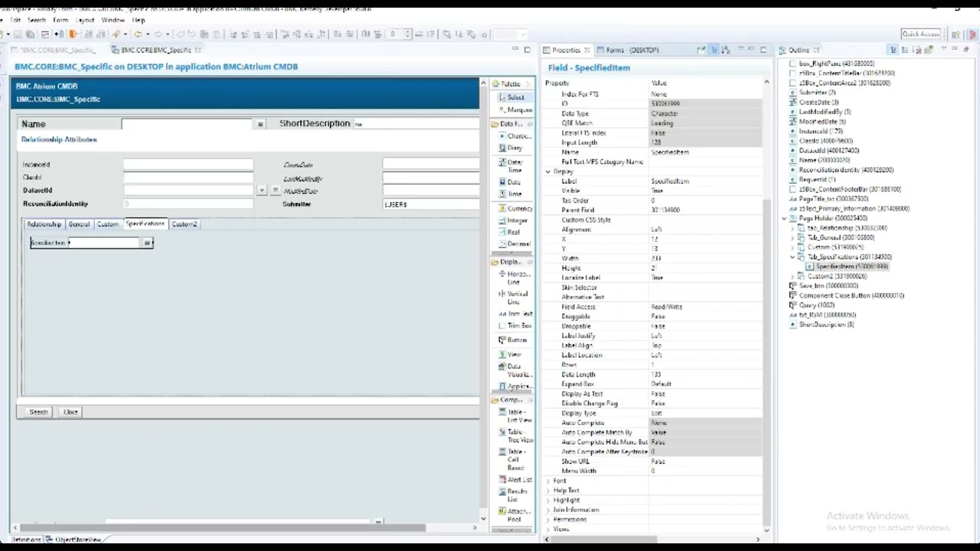Expand tab_Relationship node in Outline
Image resolution: width=980 pixels, height=551 pixels.
coord(793,228)
